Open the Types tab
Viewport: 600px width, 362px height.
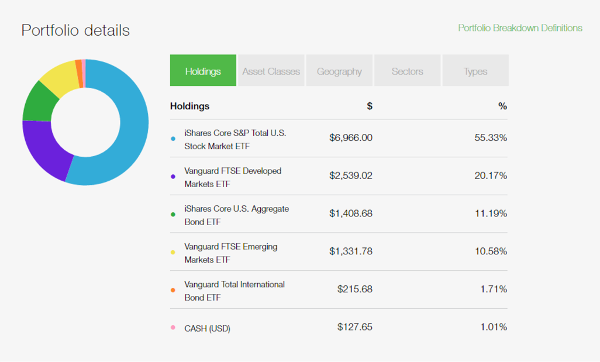click(x=476, y=70)
